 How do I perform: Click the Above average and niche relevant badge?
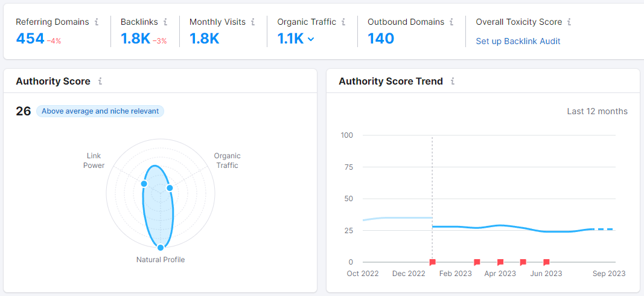[100, 111]
